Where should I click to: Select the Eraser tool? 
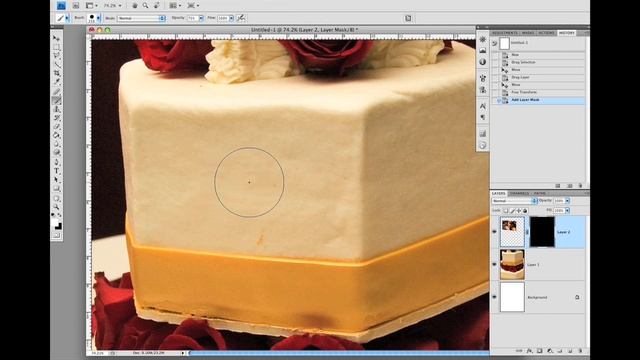coord(57,127)
